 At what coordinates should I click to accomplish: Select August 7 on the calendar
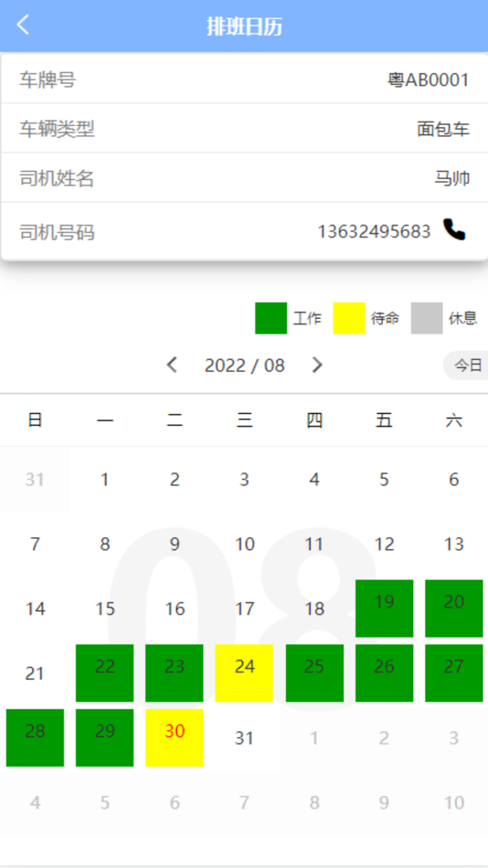click(x=35, y=544)
